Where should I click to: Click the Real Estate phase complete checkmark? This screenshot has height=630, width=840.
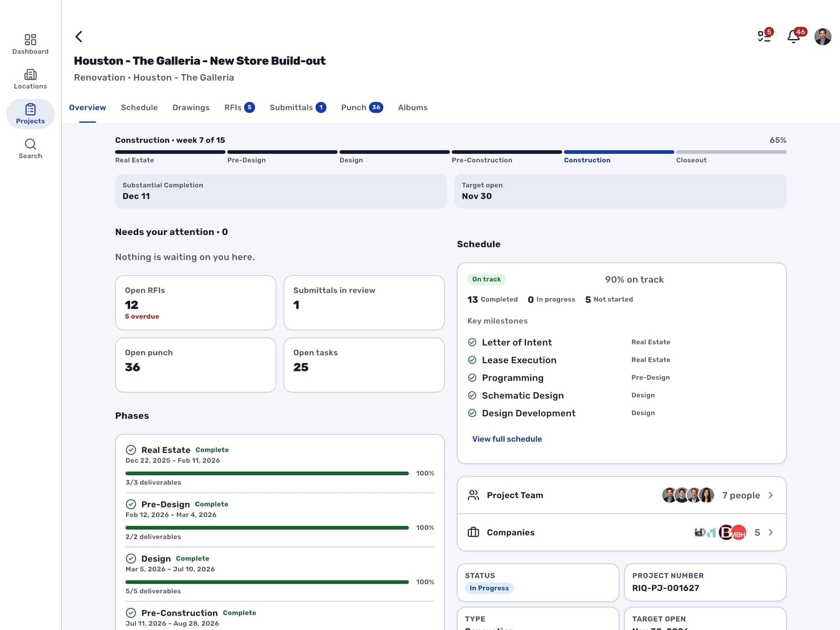click(131, 450)
